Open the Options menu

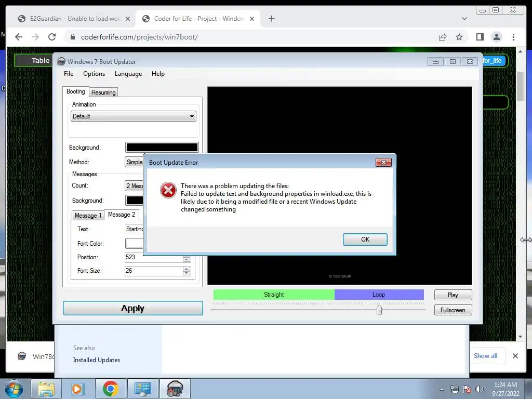(x=94, y=74)
